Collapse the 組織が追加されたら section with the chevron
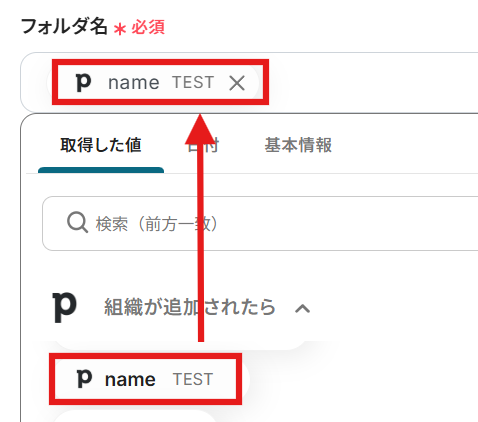The height and width of the screenshot is (422, 478). (x=302, y=309)
